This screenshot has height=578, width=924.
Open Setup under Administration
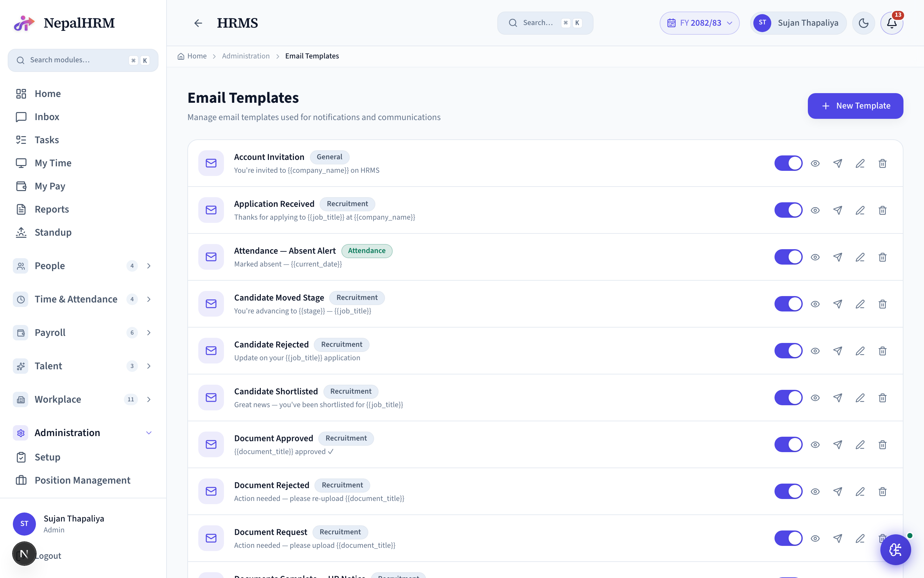tap(83, 457)
